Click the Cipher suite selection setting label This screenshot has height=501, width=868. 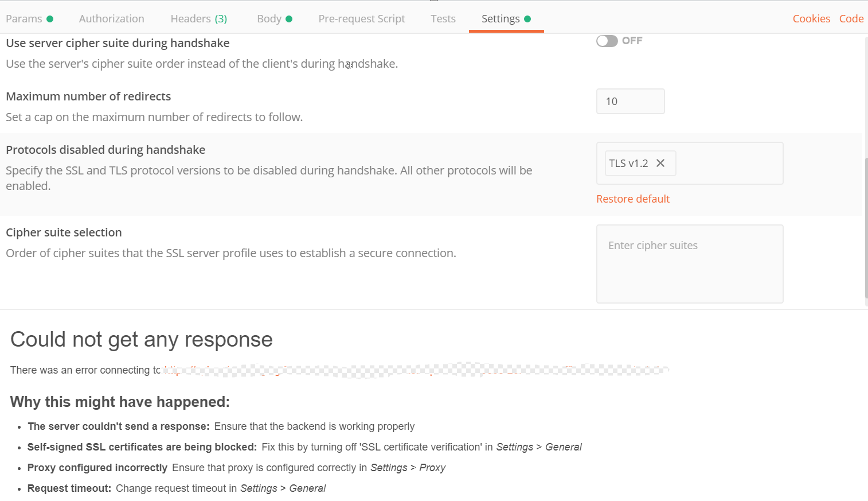pyautogui.click(x=64, y=232)
